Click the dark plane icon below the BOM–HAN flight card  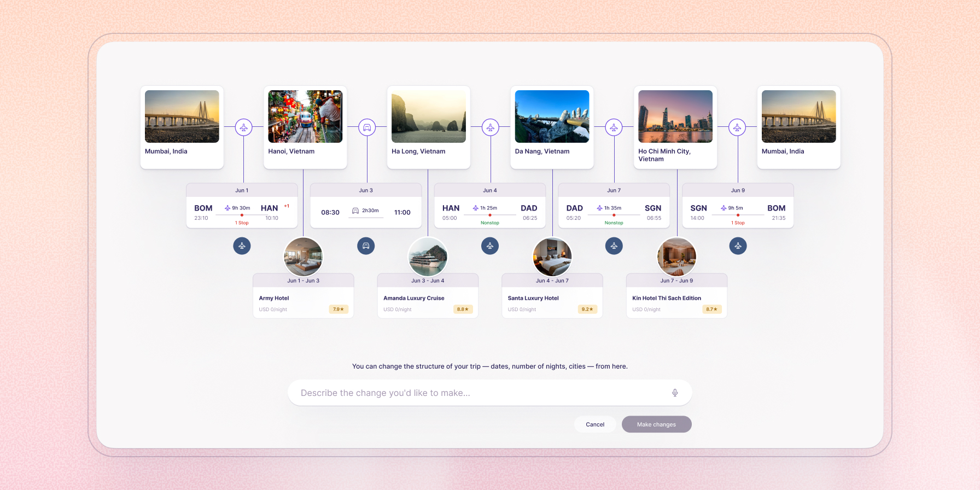click(x=242, y=246)
